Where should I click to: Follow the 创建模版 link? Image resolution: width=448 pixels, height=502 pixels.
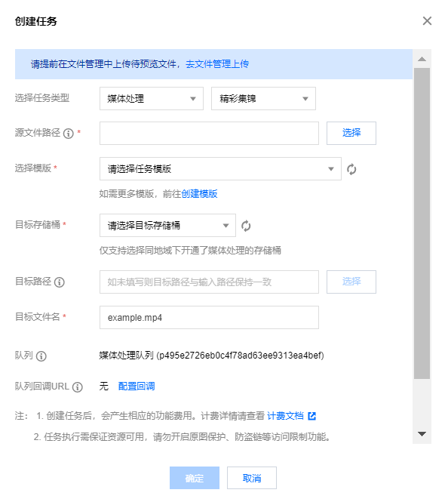200,194
